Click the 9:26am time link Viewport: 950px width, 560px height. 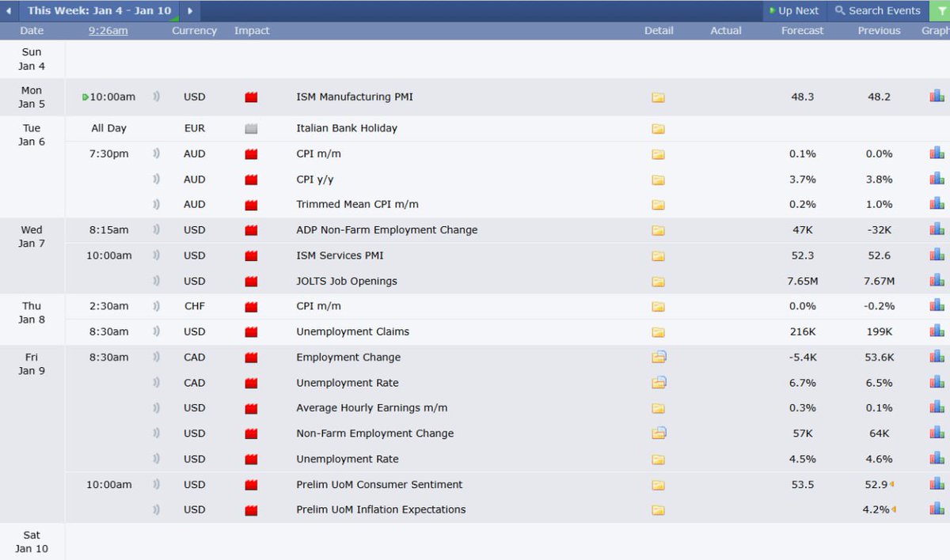108,31
